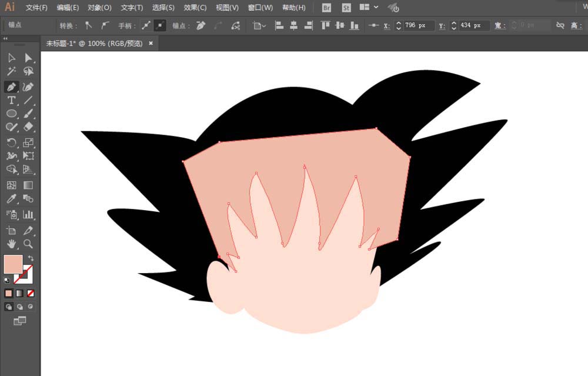Screen dimensions: 588x376
Task: Cut path at selected anchor points
Action: pos(236,25)
